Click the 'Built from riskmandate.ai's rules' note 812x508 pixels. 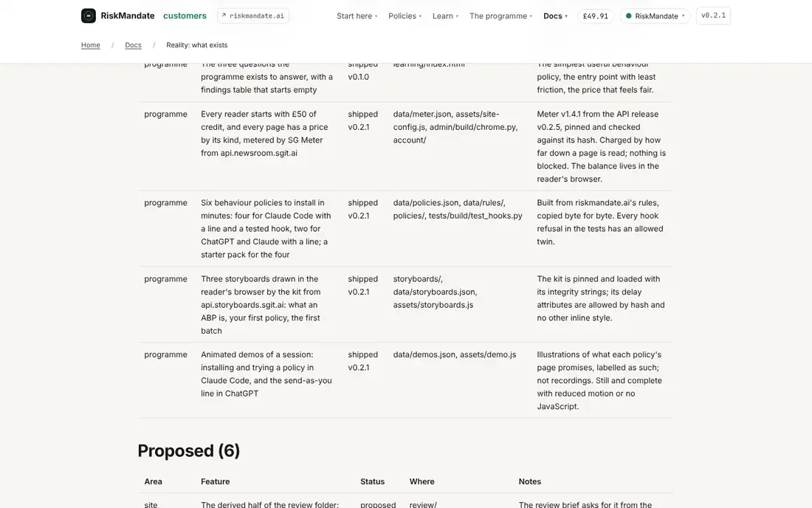pyautogui.click(x=600, y=222)
